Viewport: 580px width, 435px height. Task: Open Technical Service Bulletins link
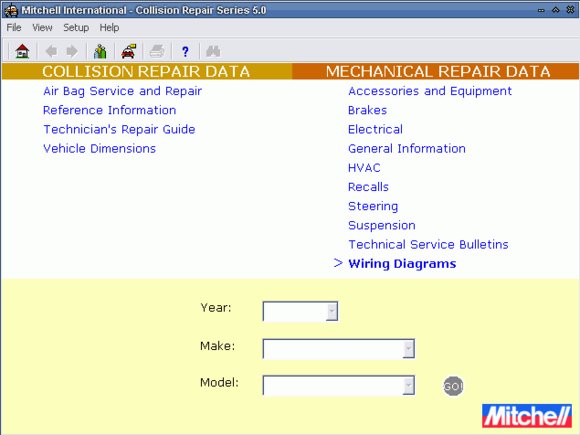pos(428,245)
